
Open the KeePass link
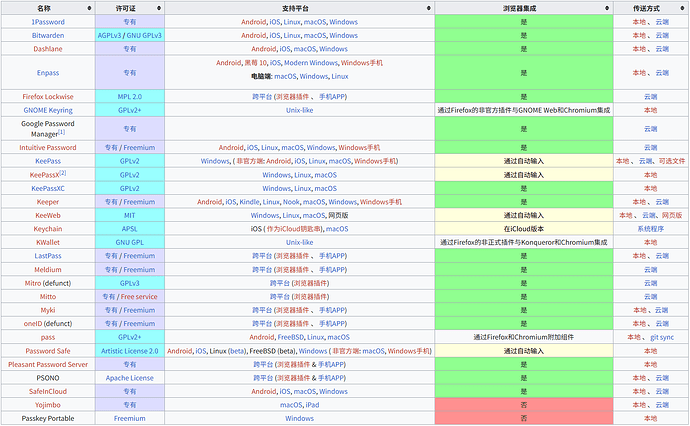(48, 162)
